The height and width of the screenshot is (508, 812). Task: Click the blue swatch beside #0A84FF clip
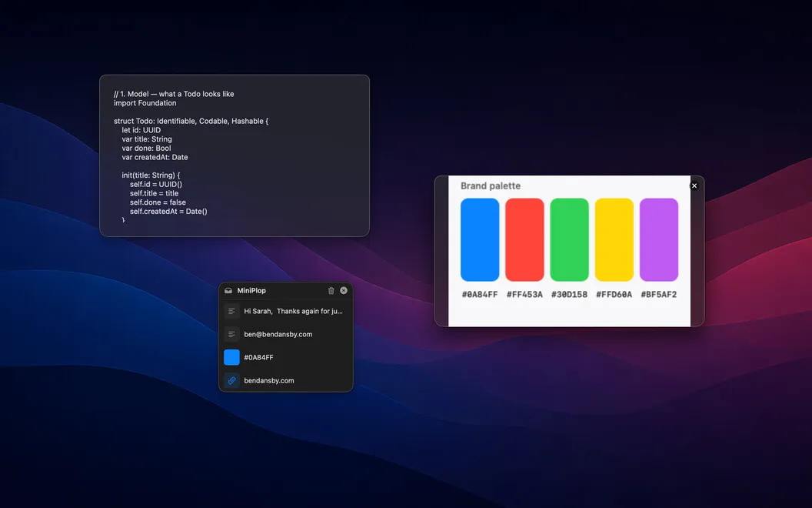tap(231, 357)
